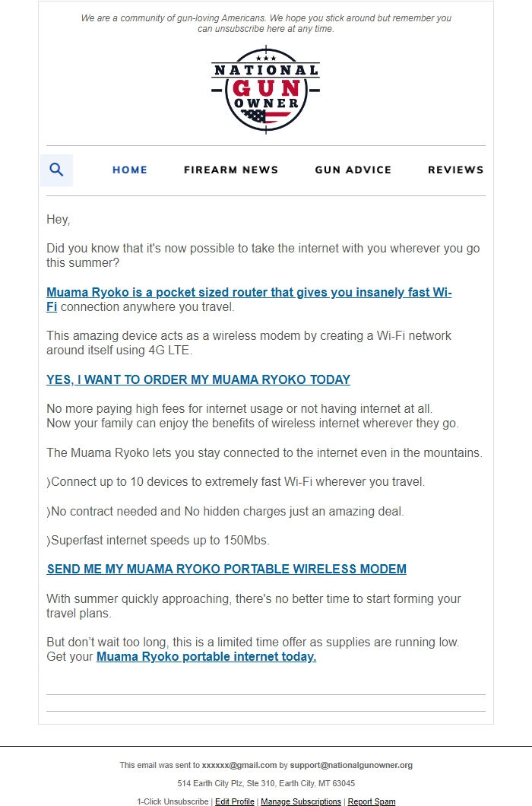Viewport: 532px width, 806px height.
Task: Click the 'Superfast internet speeds up to 150Mbs' line
Action: [158, 540]
